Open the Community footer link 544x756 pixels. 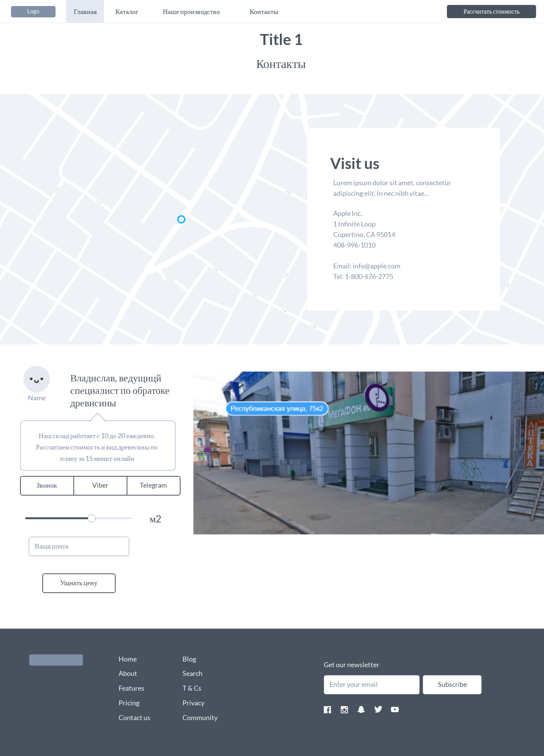(200, 718)
